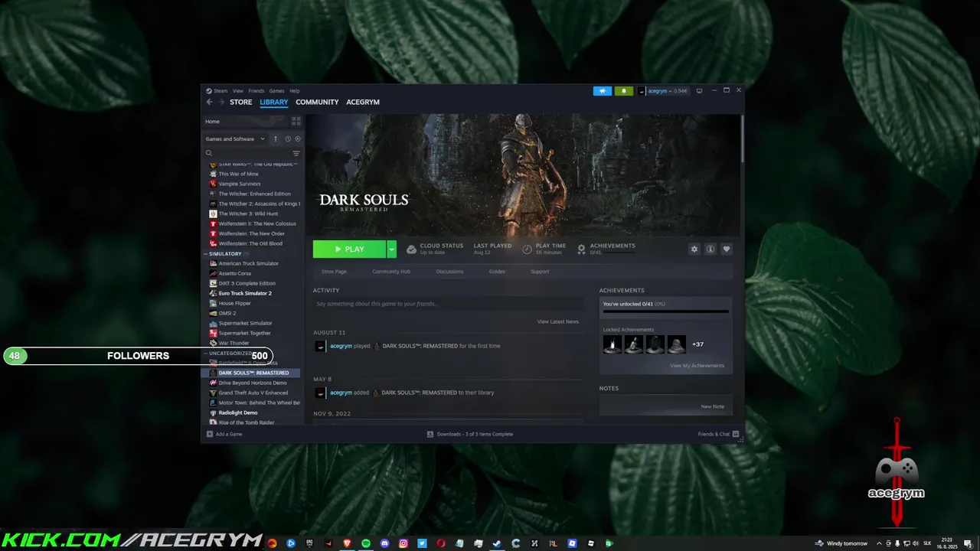This screenshot has height=551, width=980.
Task: Add Dark Souls to favorites with heart
Action: pyautogui.click(x=727, y=249)
